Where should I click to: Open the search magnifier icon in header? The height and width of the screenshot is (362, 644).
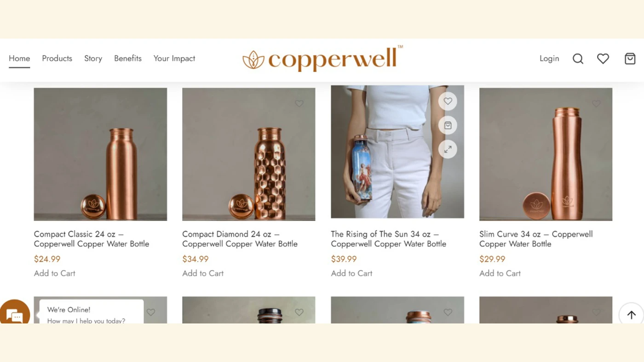[578, 59]
